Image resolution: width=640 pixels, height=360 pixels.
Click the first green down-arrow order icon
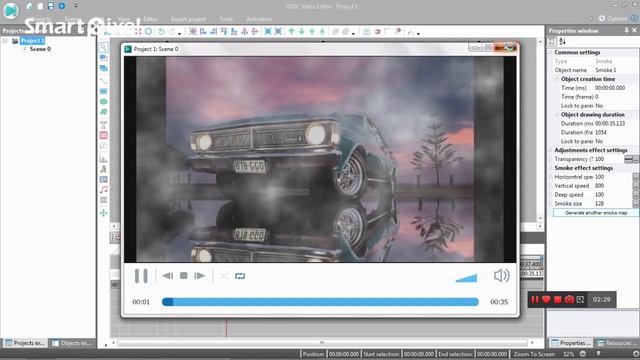click(302, 31)
